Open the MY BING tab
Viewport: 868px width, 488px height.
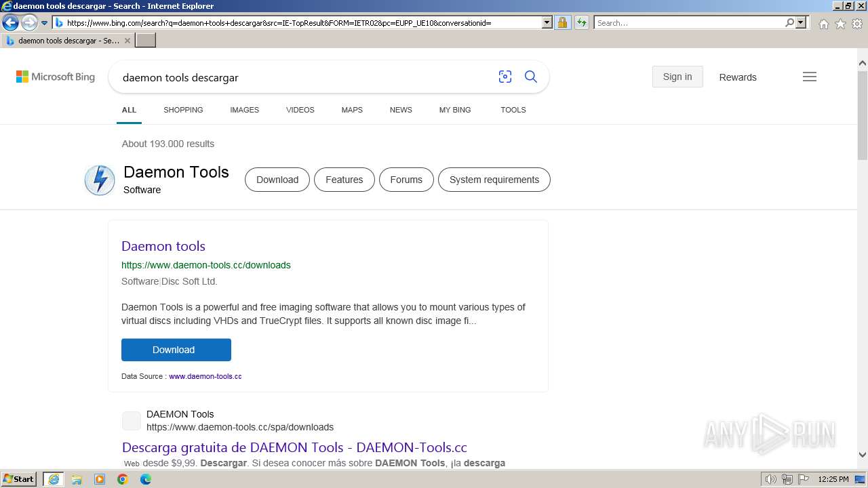(x=455, y=110)
